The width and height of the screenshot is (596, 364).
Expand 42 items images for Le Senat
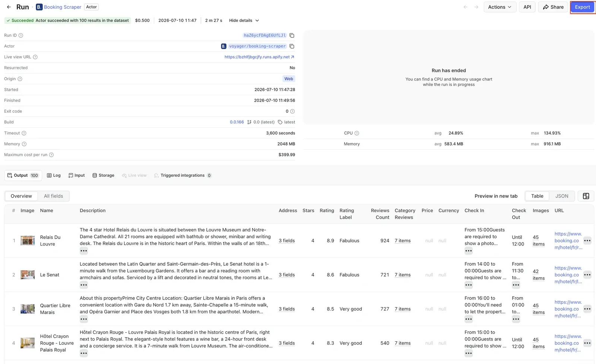(539, 275)
